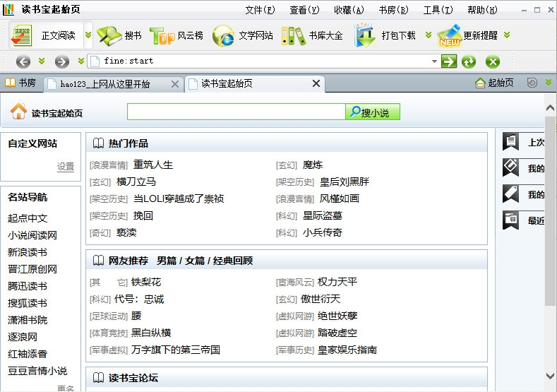This screenshot has width=557, height=392.
Task: Click the 搜书 magnifier book icon
Action: click(x=109, y=35)
